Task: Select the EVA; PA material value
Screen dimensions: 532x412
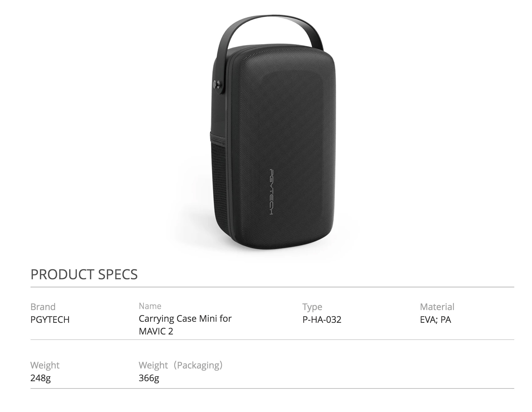Action: click(436, 319)
